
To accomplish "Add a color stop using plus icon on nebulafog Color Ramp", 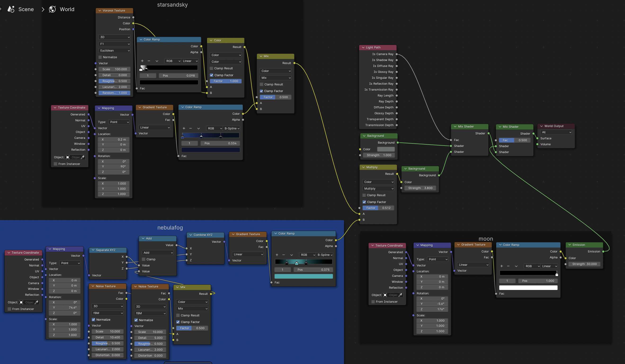I will tap(277, 255).
